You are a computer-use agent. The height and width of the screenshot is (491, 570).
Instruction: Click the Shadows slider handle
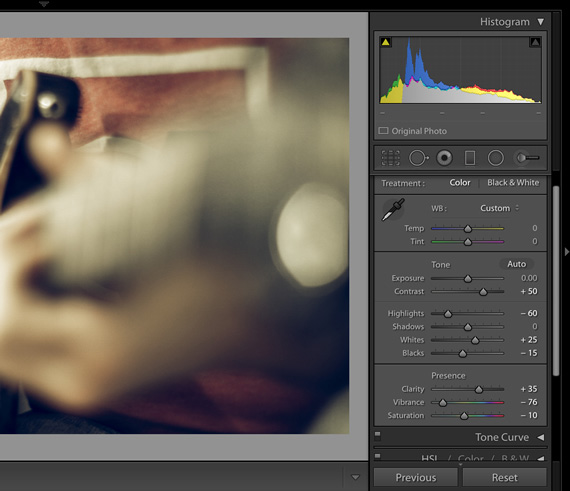468,327
